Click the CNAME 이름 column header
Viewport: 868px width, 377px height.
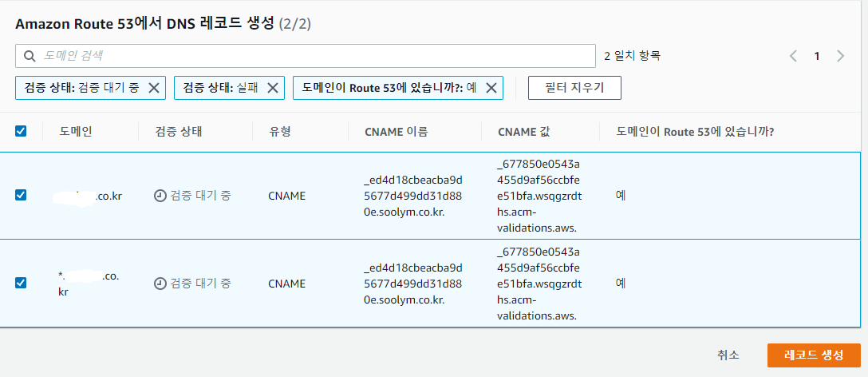coord(397,132)
